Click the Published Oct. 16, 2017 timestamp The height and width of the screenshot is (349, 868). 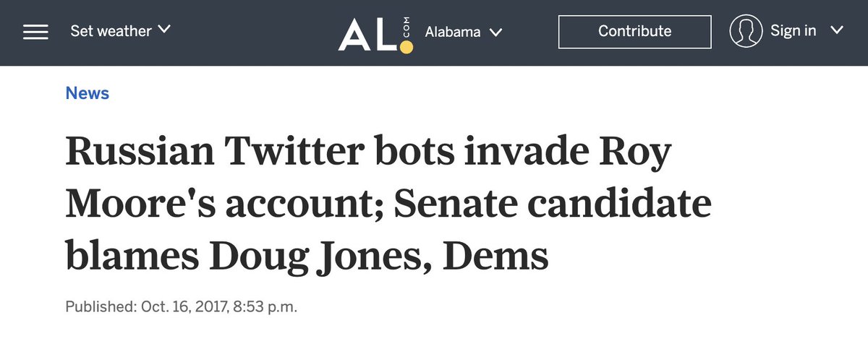coord(181,306)
